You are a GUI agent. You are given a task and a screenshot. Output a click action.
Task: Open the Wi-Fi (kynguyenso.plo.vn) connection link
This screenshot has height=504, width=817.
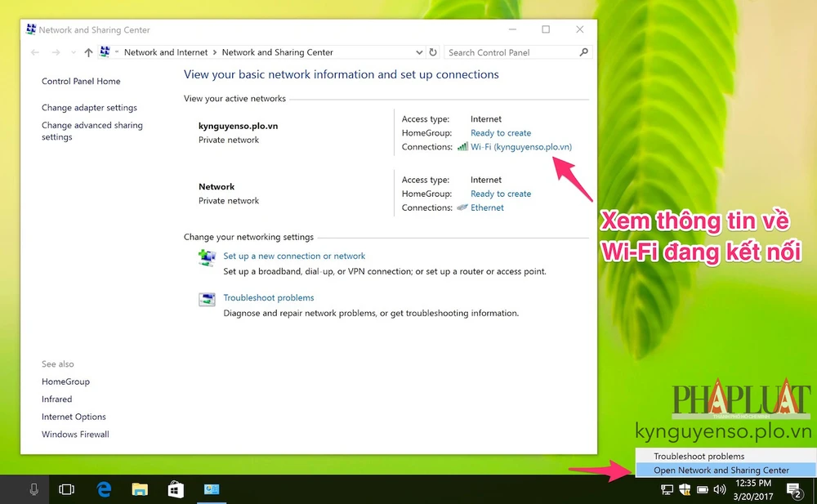[x=521, y=147]
